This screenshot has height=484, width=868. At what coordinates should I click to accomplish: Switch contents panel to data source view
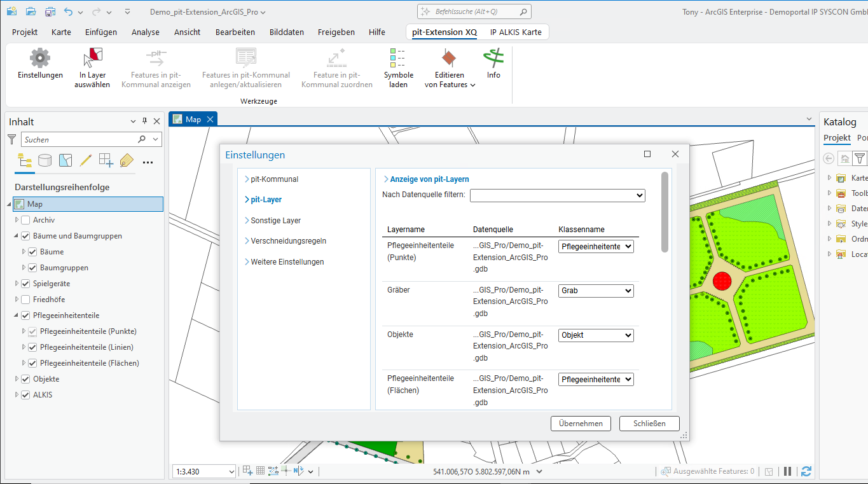click(45, 162)
